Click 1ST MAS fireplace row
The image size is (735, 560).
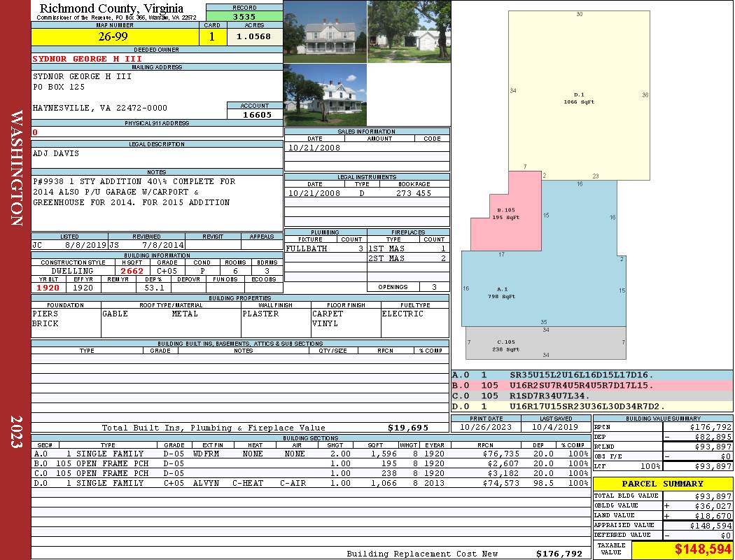[408, 248]
